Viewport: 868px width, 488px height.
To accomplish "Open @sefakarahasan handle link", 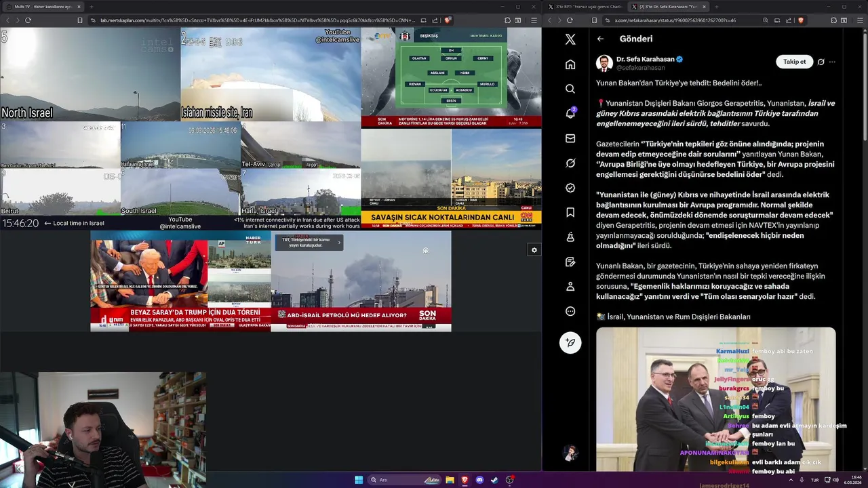I will (x=640, y=68).
